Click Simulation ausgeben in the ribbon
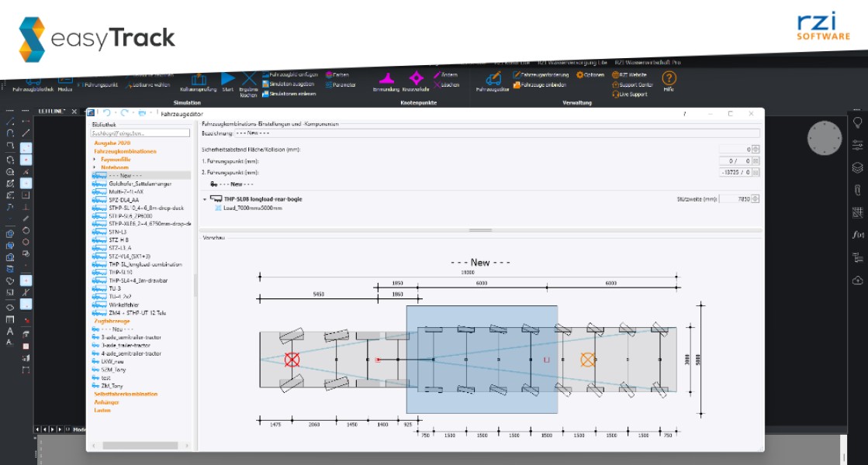Image resolution: width=868 pixels, height=465 pixels. tap(289, 84)
